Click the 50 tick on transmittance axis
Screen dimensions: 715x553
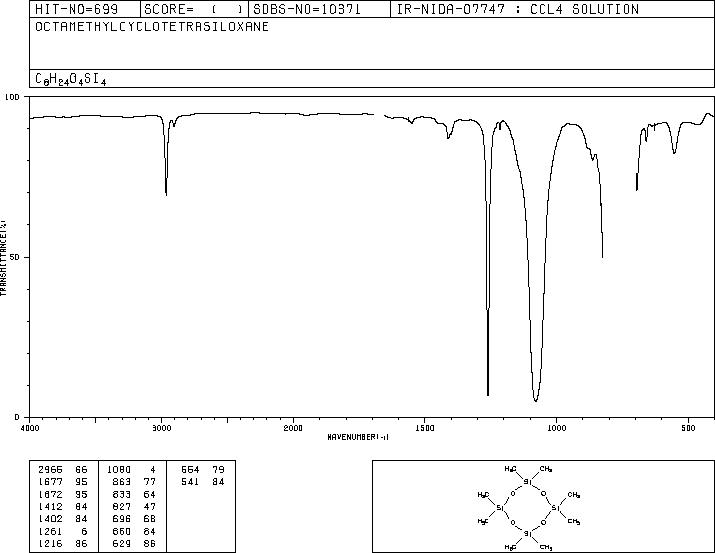coord(15,257)
